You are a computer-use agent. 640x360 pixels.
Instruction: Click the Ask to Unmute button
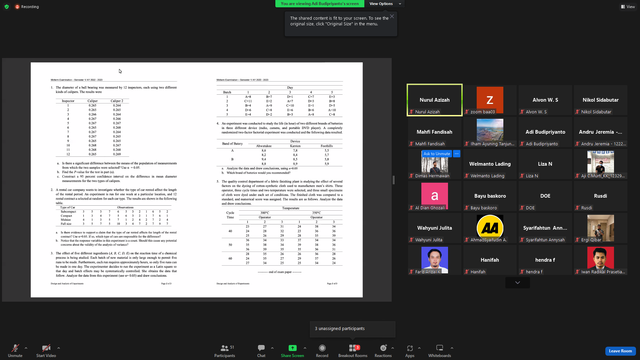[437, 154]
